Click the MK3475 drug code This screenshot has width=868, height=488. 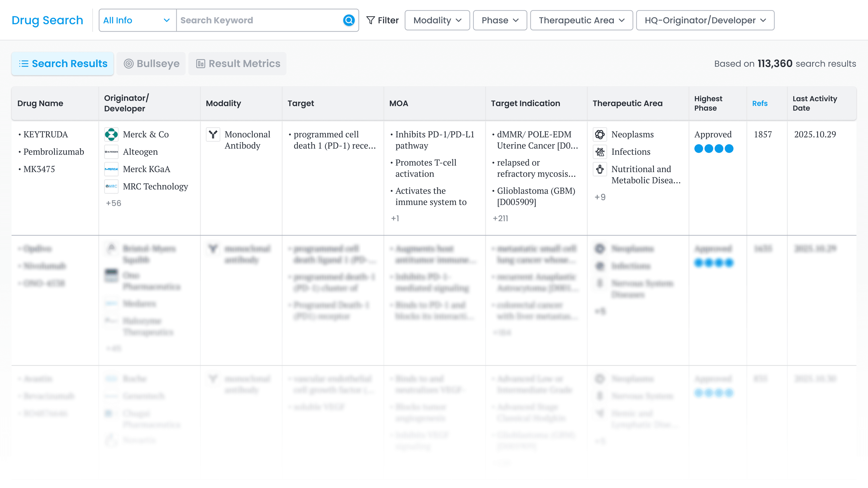pos(39,169)
